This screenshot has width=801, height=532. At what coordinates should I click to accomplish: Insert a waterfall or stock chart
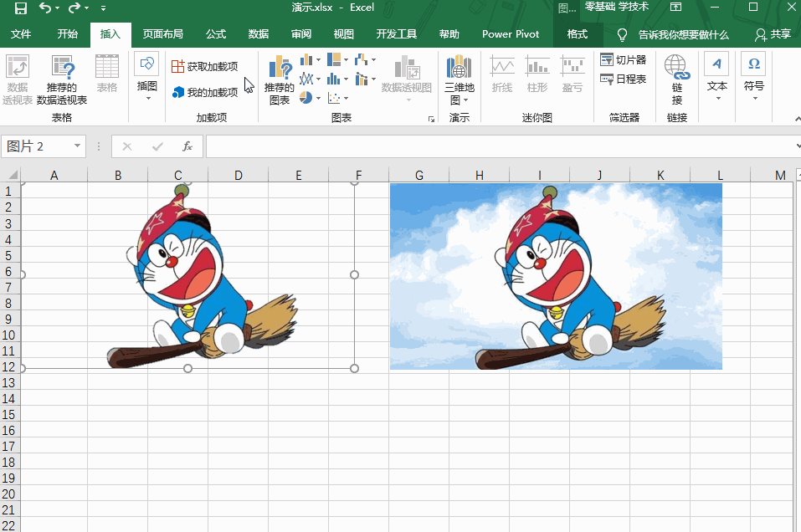point(365,59)
